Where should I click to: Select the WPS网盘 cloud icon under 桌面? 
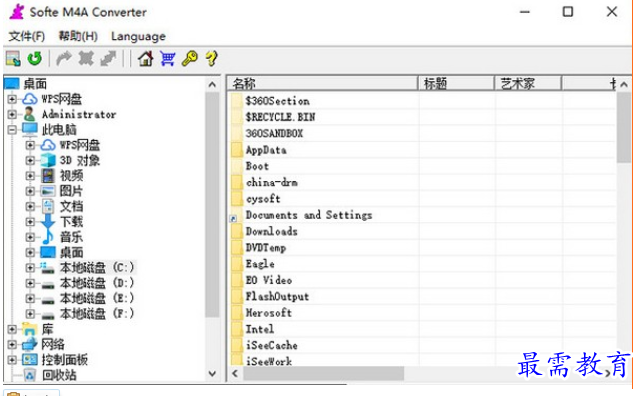tap(30, 99)
